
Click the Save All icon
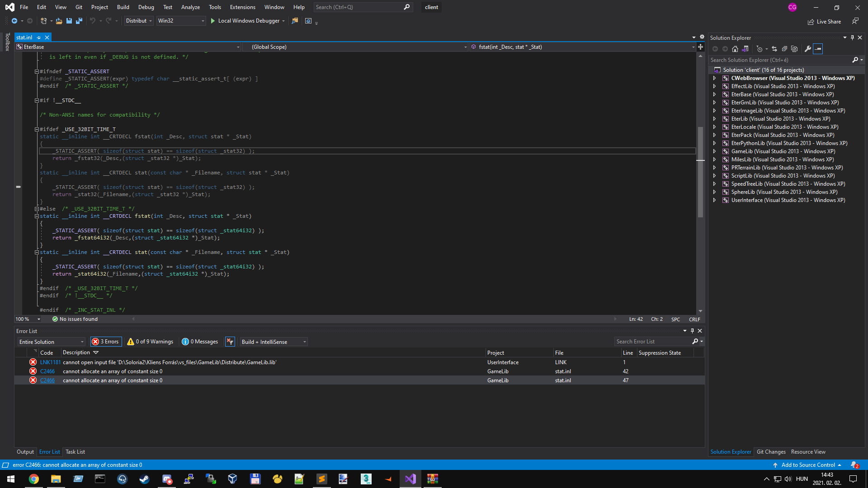79,21
